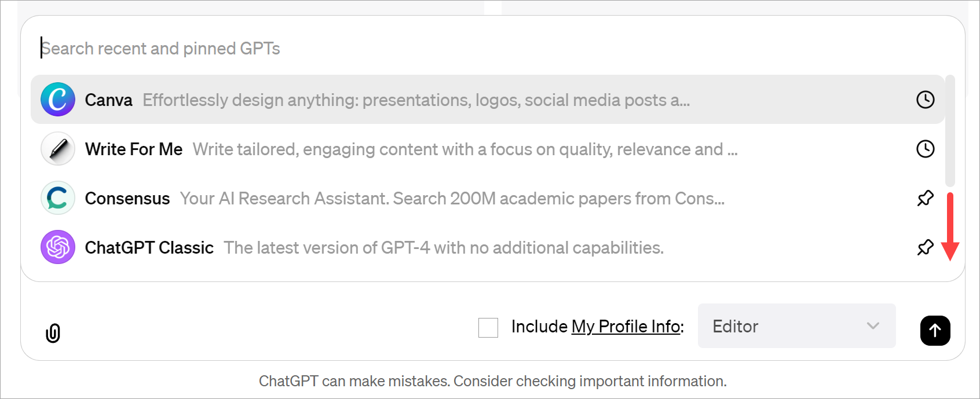The image size is (980, 399).
Task: Click the Editor dropdown chevron arrow
Action: [872, 326]
